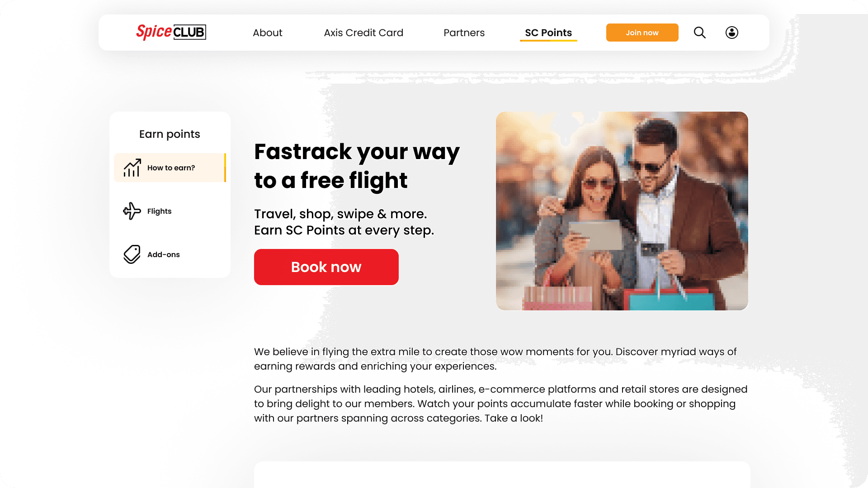The image size is (868, 488).
Task: Click the Earn points sidebar heading
Action: pyautogui.click(x=170, y=134)
